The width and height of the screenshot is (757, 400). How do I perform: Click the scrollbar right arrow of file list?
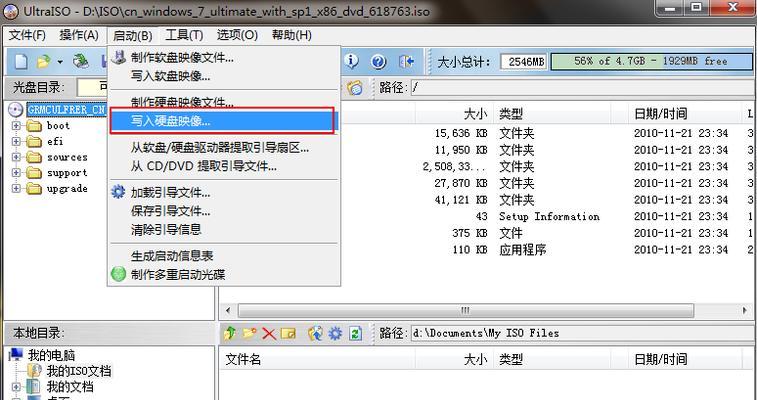744,310
